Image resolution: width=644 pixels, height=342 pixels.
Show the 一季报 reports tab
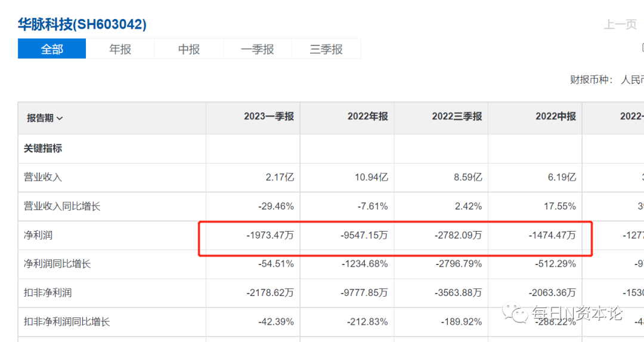coord(257,49)
